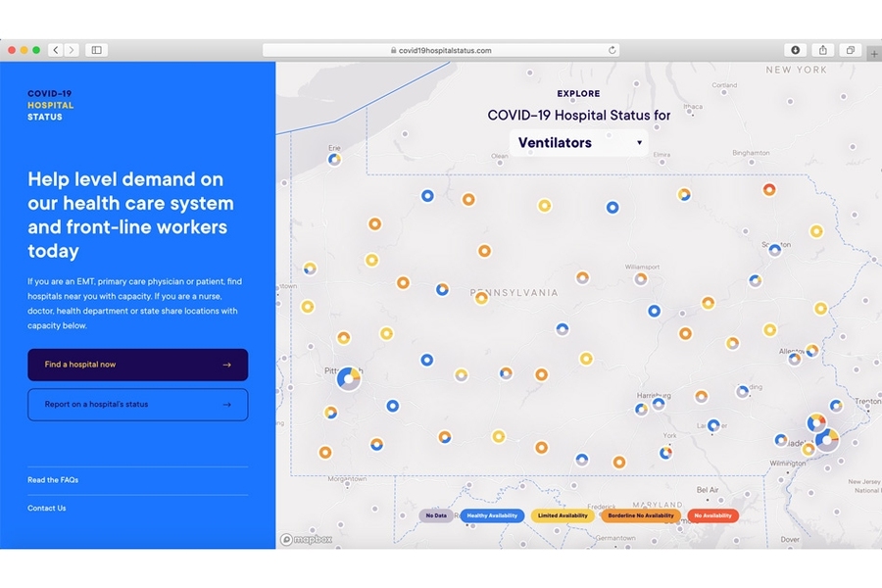This screenshot has height=588, width=882.
Task: Open the Read the FAQs link
Action: tap(53, 480)
